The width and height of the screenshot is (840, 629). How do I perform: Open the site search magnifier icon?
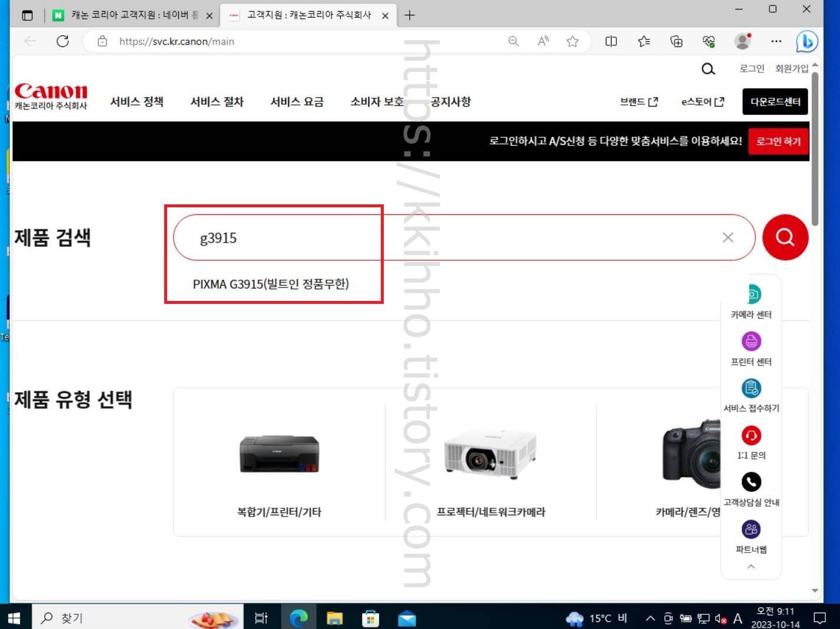click(x=708, y=69)
